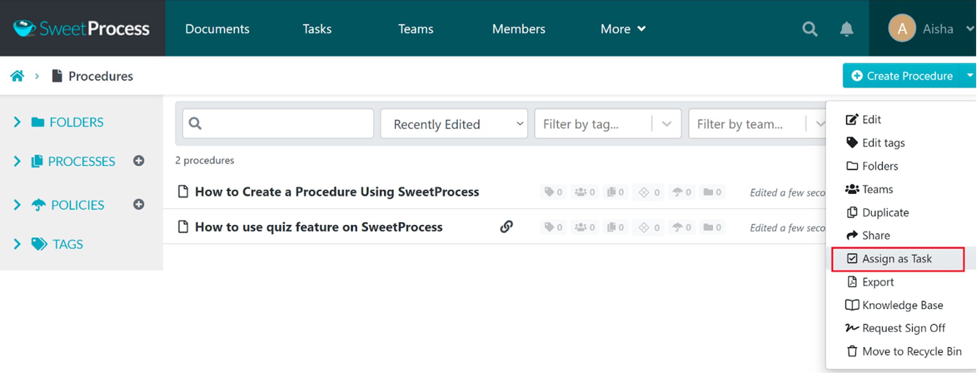Open How to Create a Procedure Using SweetProcess
The image size is (980, 375).
[x=338, y=192]
